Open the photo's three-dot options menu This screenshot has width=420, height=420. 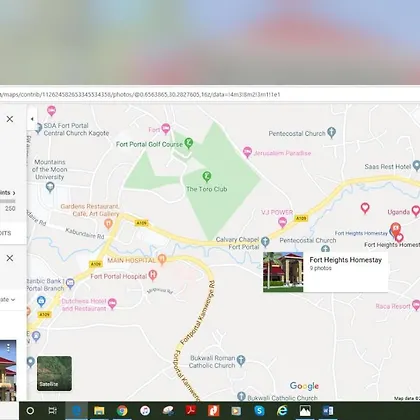8,348
